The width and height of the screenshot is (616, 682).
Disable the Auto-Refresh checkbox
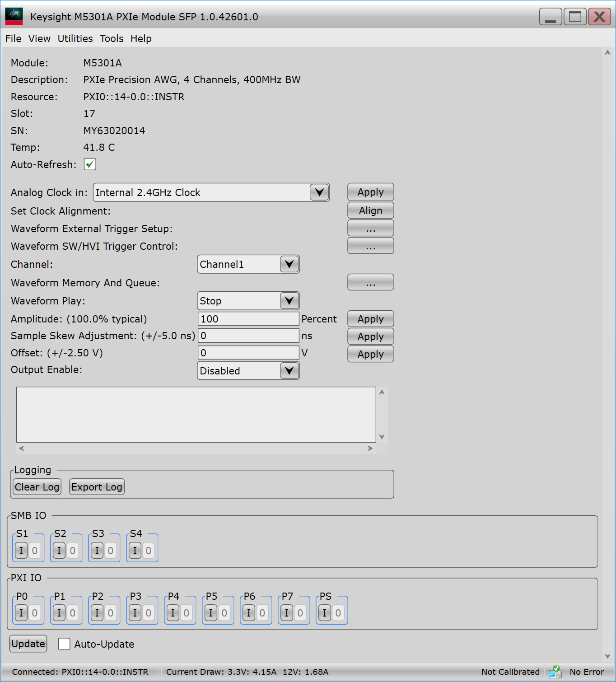click(90, 164)
